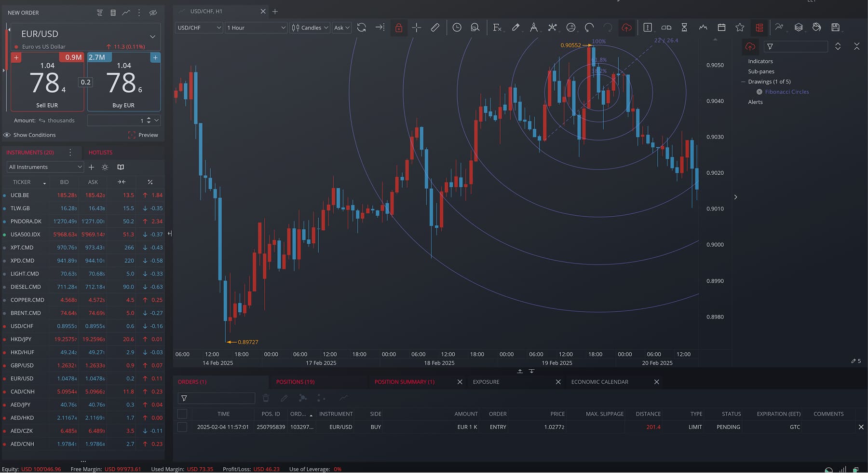Save the chart with floppy disk icon
The width and height of the screenshot is (868, 473).
[835, 28]
